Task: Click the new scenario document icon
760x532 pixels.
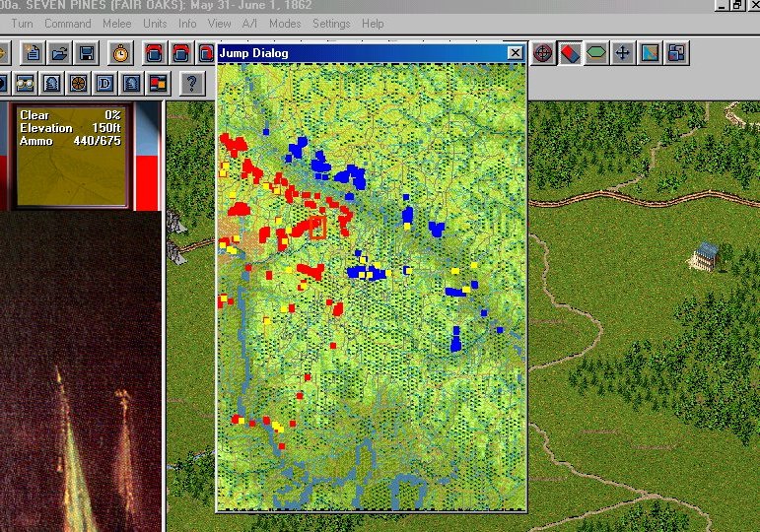Action: point(34,53)
